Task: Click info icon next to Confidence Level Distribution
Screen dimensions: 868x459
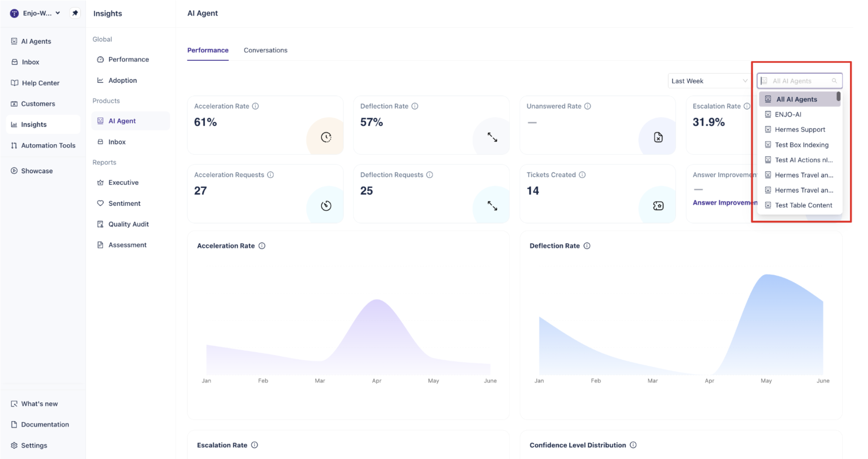Action: pyautogui.click(x=633, y=445)
